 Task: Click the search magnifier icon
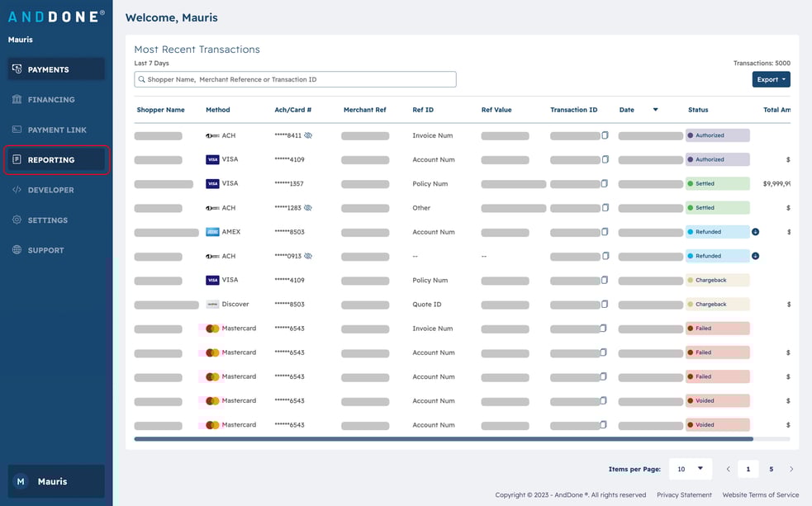click(141, 78)
